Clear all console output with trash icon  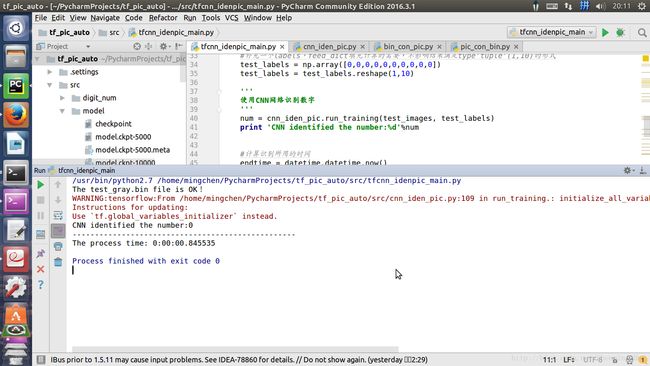click(x=58, y=262)
